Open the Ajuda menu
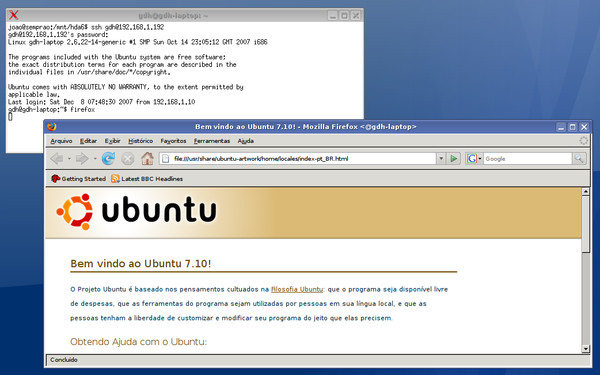 [246, 141]
